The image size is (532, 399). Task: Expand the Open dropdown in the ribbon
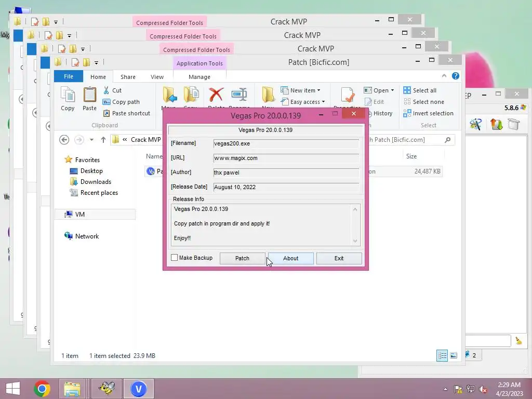pyautogui.click(x=379, y=90)
